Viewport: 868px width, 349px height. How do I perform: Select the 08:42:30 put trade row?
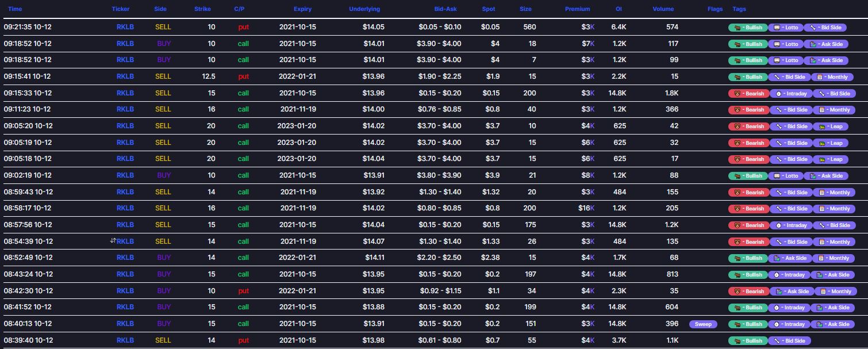tap(434, 291)
